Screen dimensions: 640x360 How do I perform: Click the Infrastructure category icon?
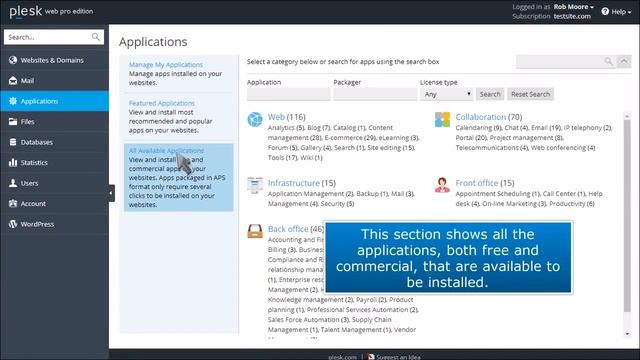255,185
